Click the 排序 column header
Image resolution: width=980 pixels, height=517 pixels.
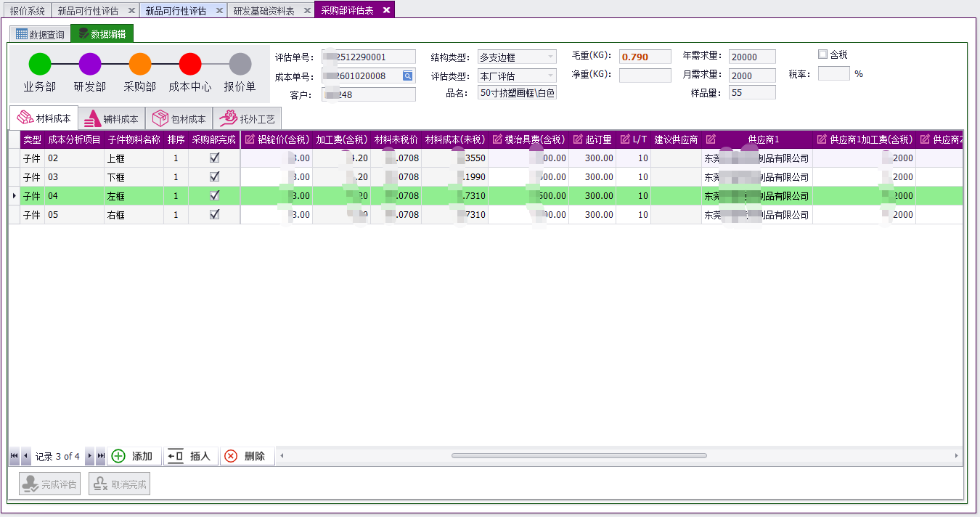pos(176,139)
